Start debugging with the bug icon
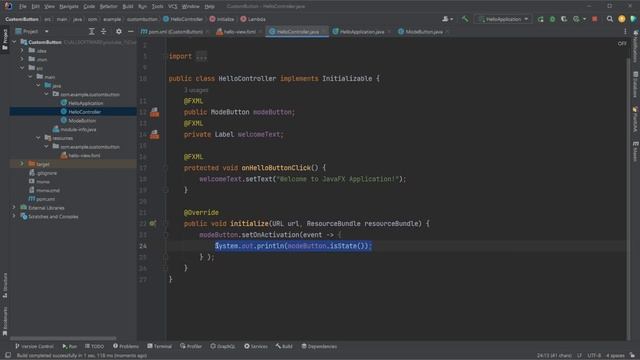The width and height of the screenshot is (640, 360). pyautogui.click(x=552, y=19)
